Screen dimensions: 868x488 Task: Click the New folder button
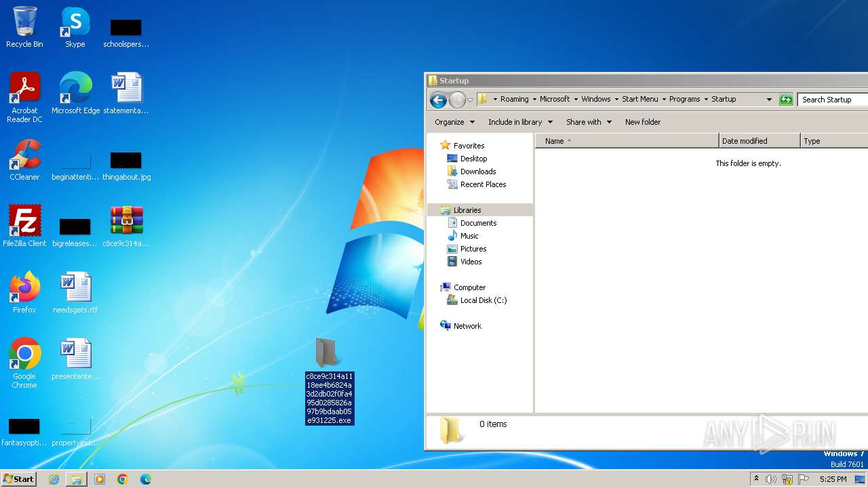coord(643,122)
